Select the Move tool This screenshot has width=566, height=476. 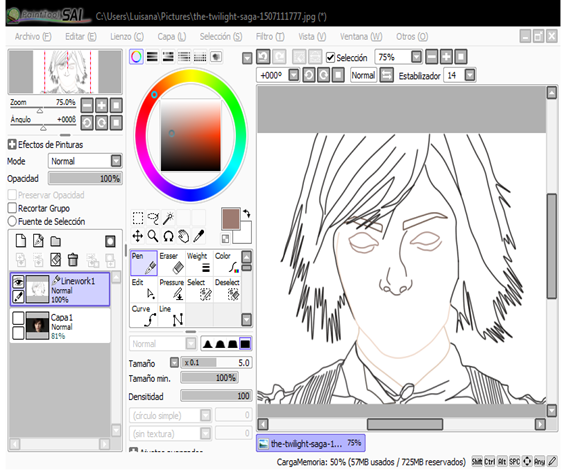coord(138,236)
